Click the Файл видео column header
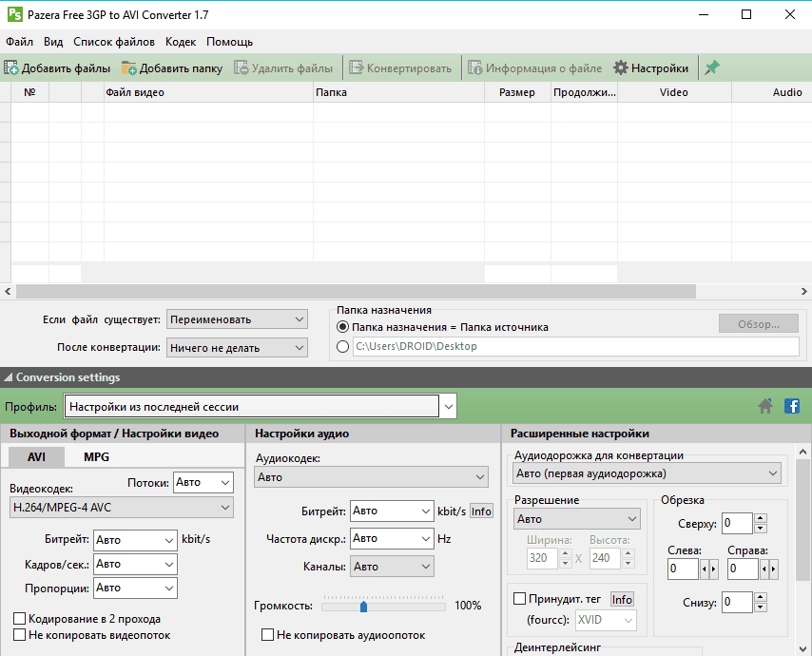Screen dimensions: 812x656 208,92
